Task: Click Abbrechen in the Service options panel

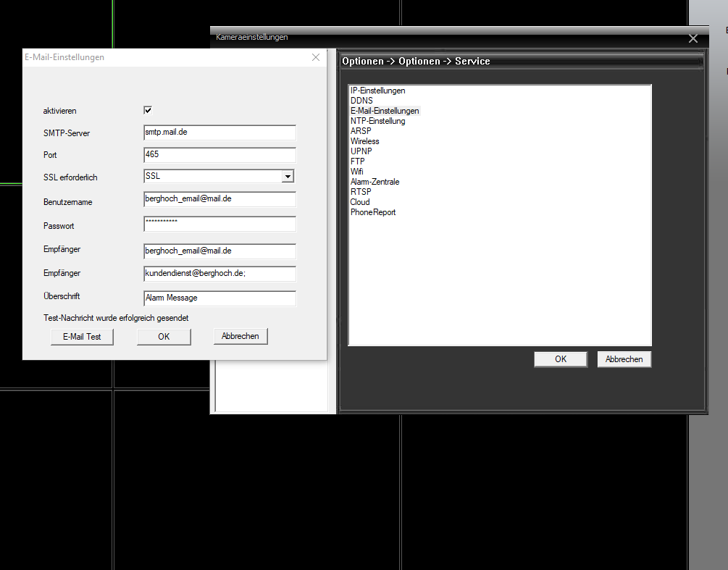Action: 624,359
